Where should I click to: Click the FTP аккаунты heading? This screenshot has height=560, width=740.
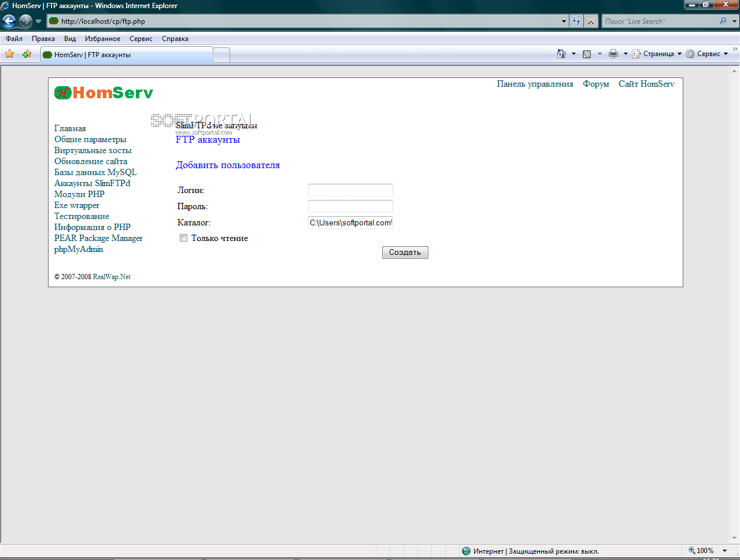pyautogui.click(x=208, y=140)
